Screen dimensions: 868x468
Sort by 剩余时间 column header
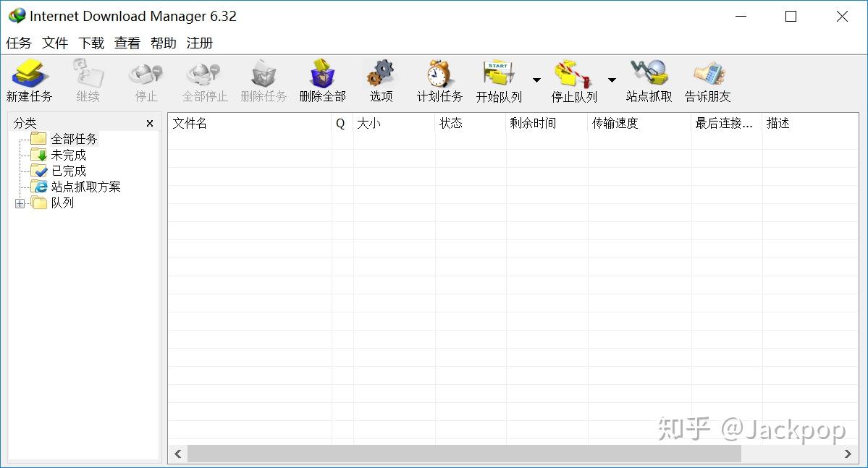(x=547, y=123)
